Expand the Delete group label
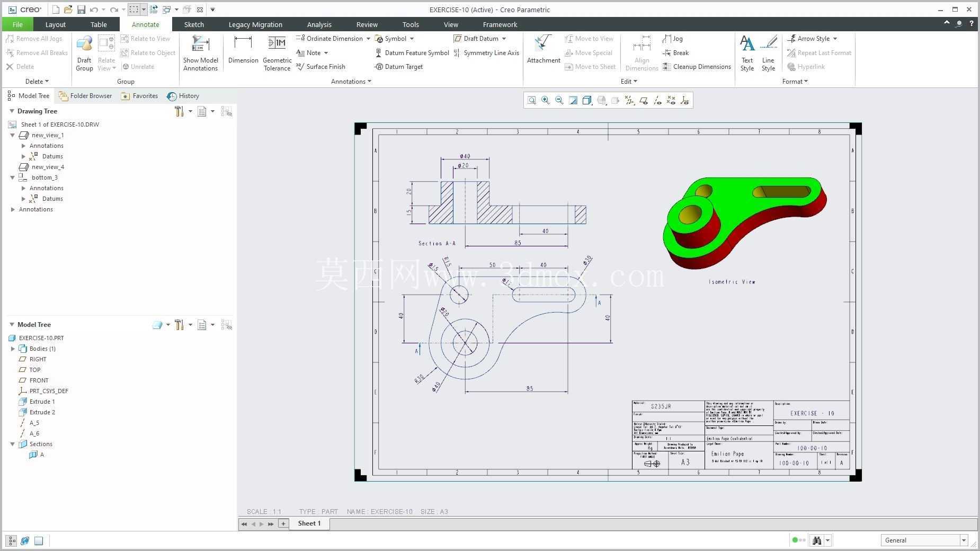Image resolution: width=980 pixels, height=551 pixels. coord(37,82)
